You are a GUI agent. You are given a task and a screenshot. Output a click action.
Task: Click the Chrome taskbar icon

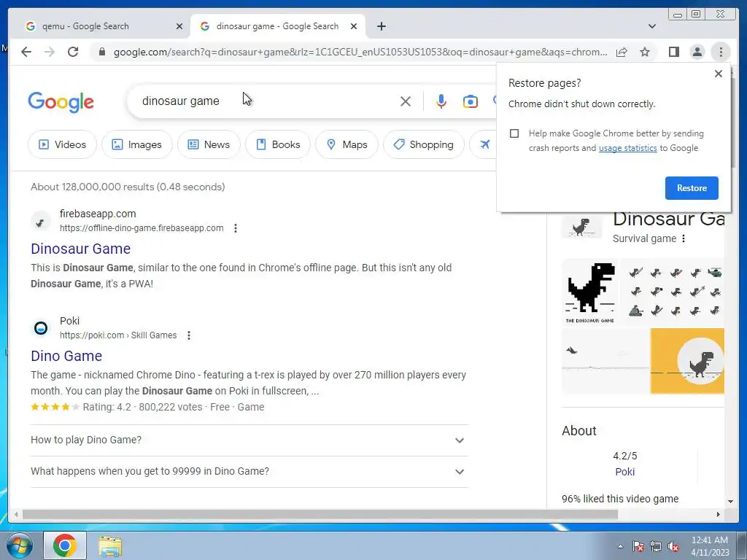tap(65, 545)
